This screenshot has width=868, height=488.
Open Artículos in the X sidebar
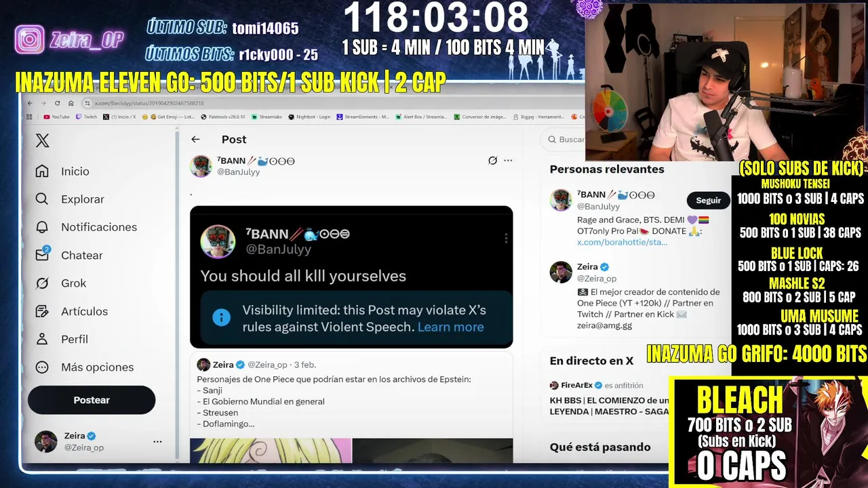pyautogui.click(x=72, y=311)
